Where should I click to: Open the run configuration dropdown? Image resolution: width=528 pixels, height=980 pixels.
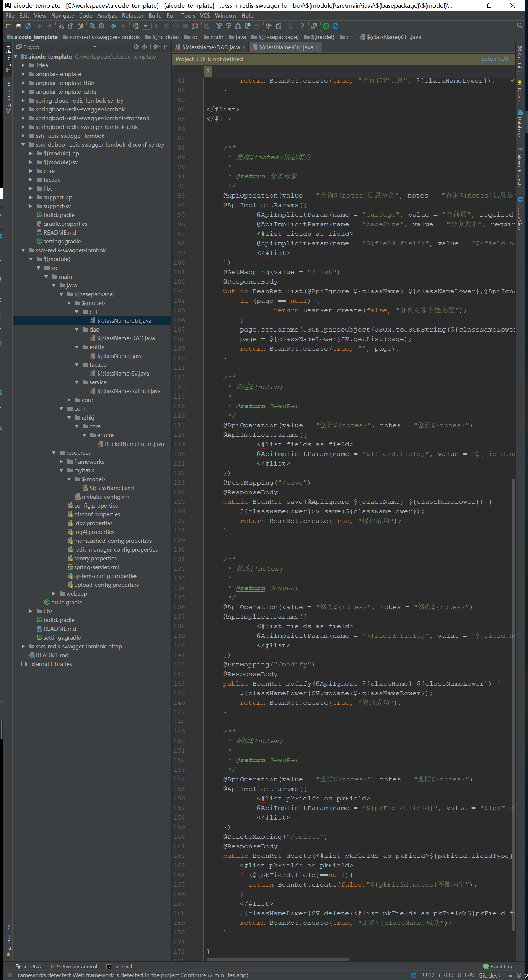(146, 26)
